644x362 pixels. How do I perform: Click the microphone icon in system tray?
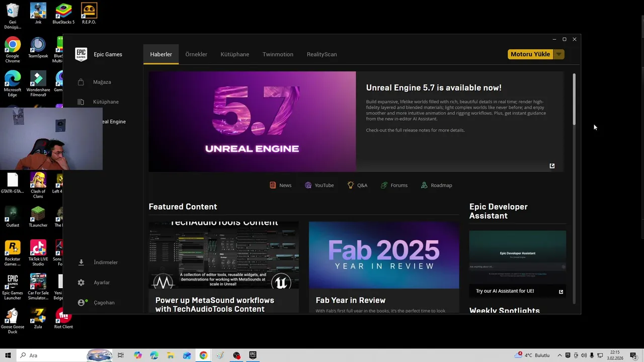592,355
